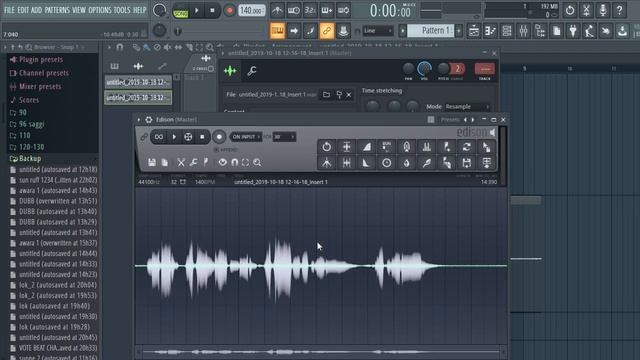Click the play button in Edison
640x360 pixels.
click(x=174, y=137)
